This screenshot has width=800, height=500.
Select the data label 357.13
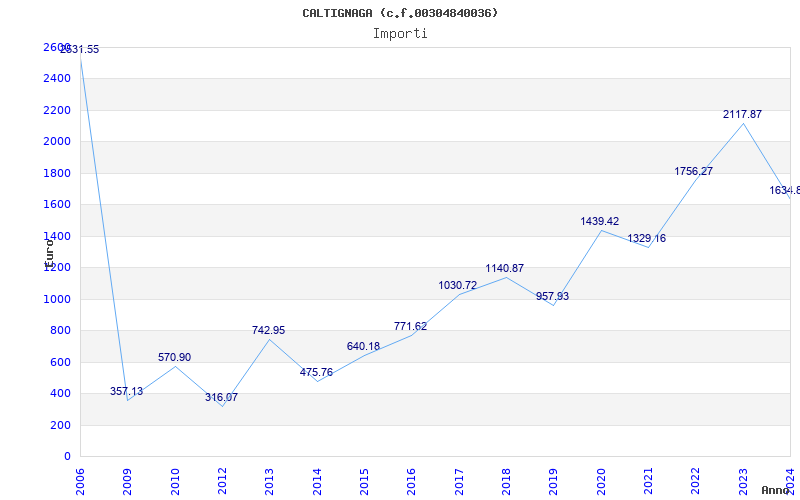click(x=127, y=391)
